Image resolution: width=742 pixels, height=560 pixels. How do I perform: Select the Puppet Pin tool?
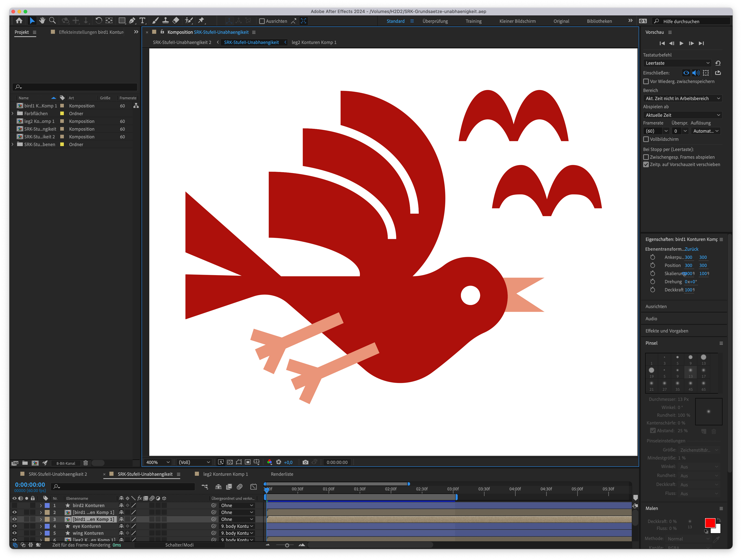point(201,21)
